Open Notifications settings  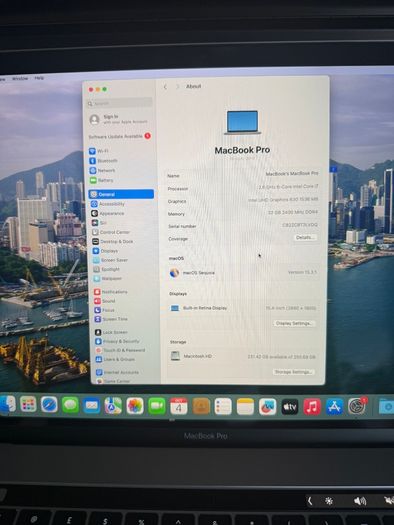(111, 292)
